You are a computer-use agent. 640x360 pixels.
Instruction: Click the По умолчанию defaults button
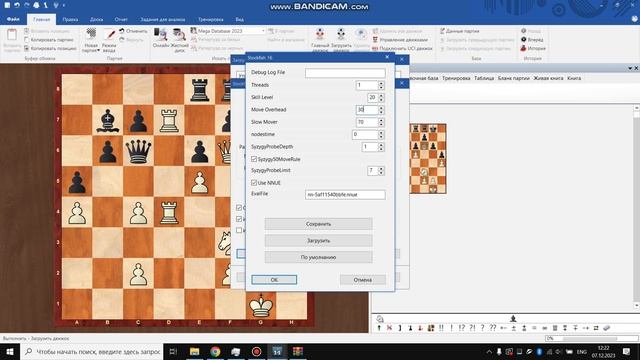[318, 258]
